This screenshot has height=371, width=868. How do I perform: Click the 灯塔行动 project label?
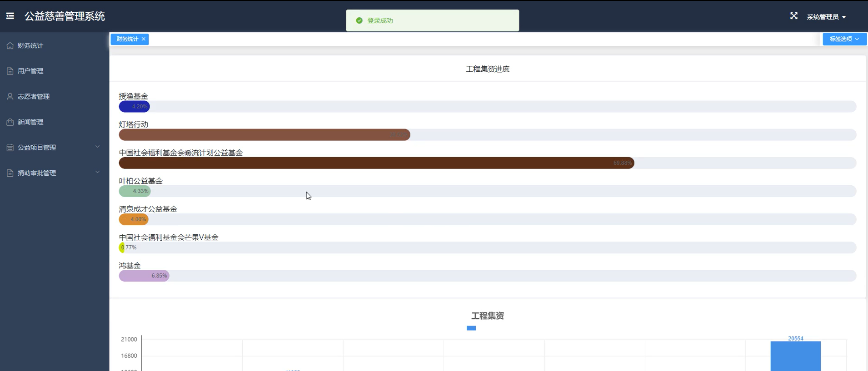(134, 124)
